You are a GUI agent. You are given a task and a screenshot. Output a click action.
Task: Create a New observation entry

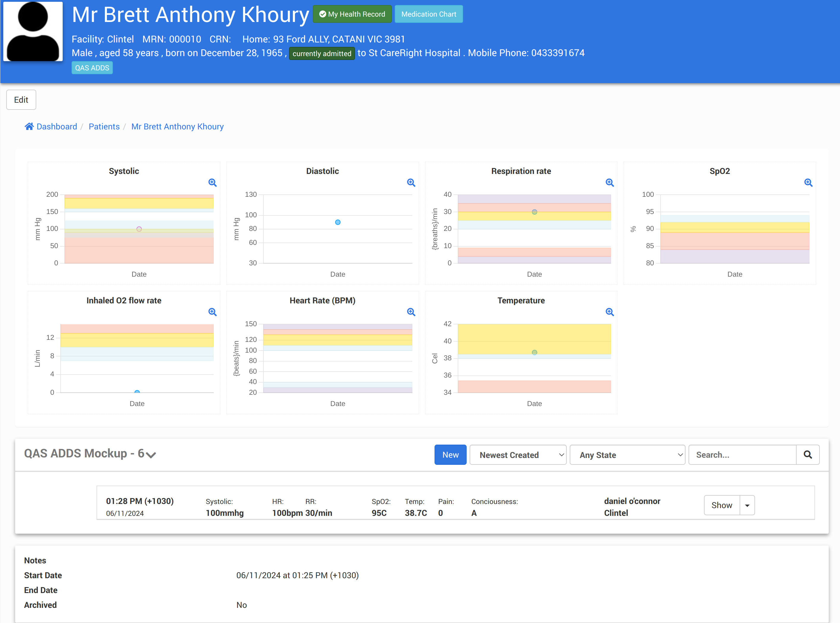(x=450, y=455)
